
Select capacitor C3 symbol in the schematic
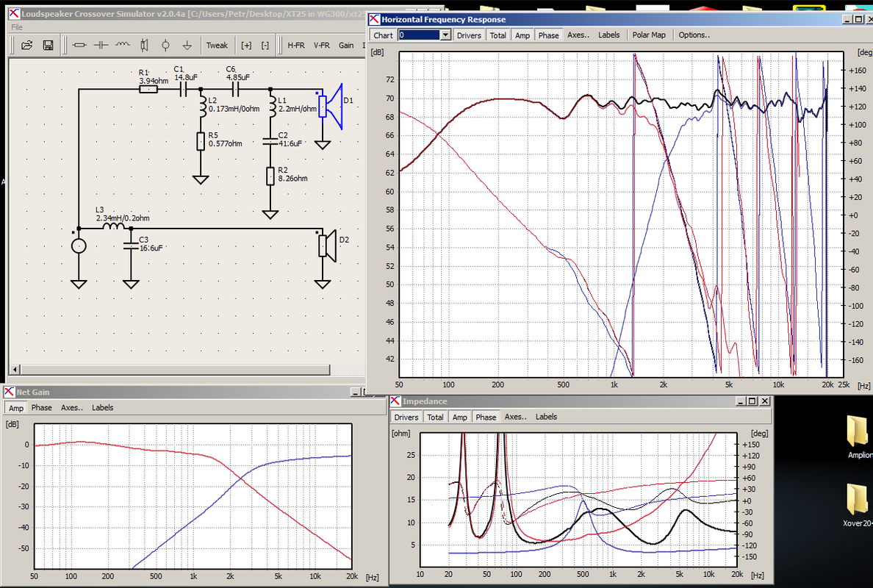[x=131, y=245]
